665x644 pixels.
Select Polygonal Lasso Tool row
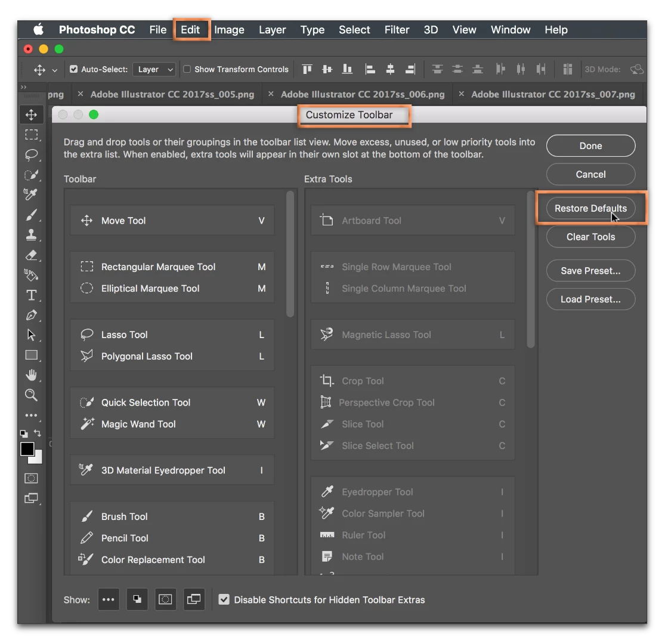point(172,356)
